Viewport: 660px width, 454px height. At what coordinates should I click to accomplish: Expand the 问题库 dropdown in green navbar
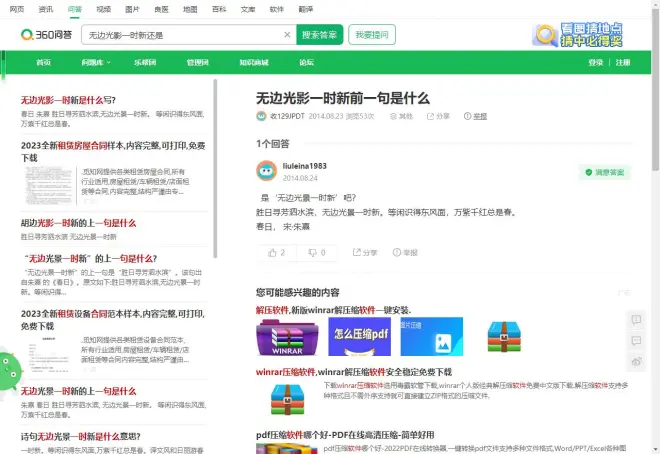pyautogui.click(x=96, y=62)
